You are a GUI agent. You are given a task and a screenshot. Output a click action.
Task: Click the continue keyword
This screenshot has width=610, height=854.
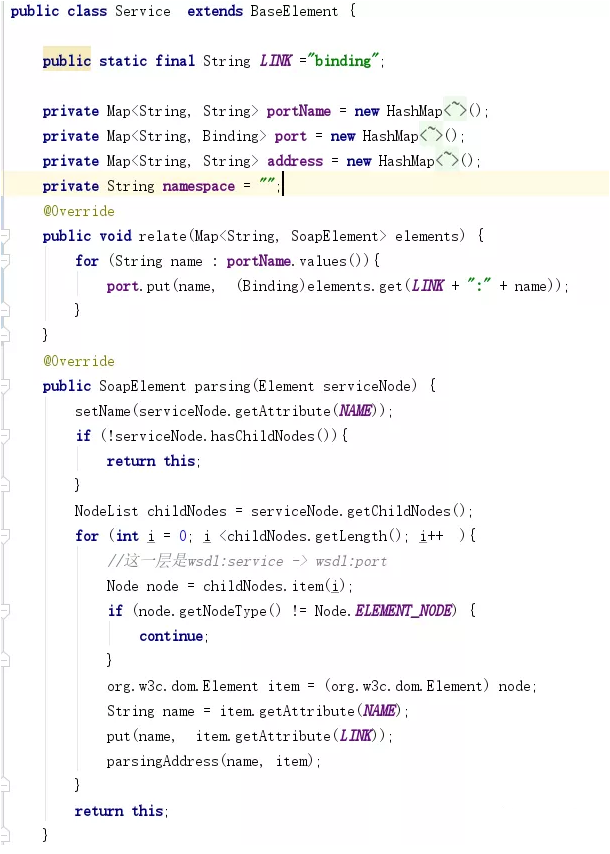coord(170,636)
